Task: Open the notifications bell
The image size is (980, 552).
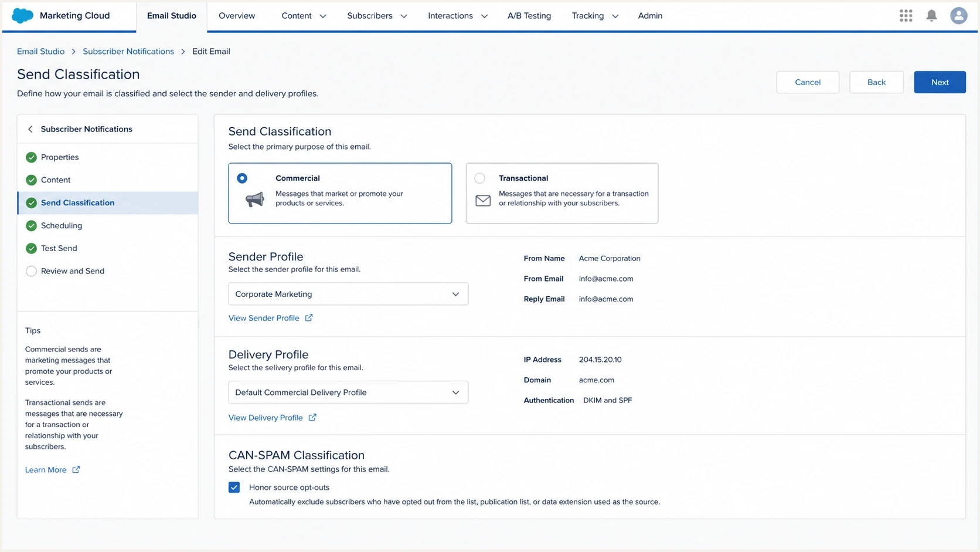Action: [931, 16]
